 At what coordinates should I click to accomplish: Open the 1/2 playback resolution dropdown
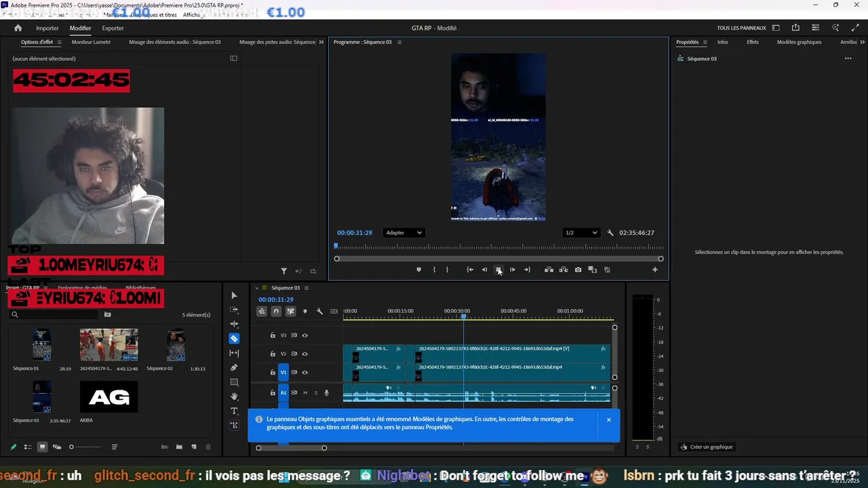click(x=581, y=232)
